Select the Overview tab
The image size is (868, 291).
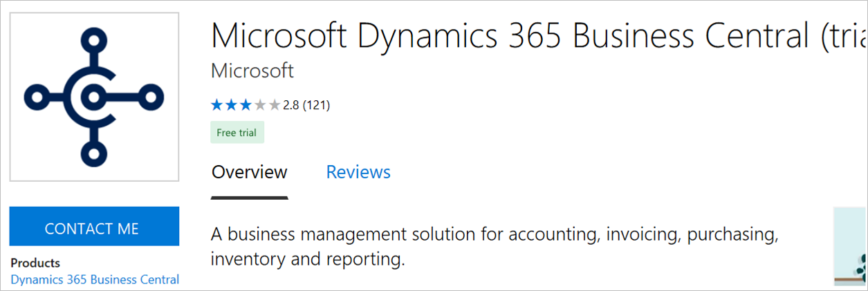pos(249,172)
